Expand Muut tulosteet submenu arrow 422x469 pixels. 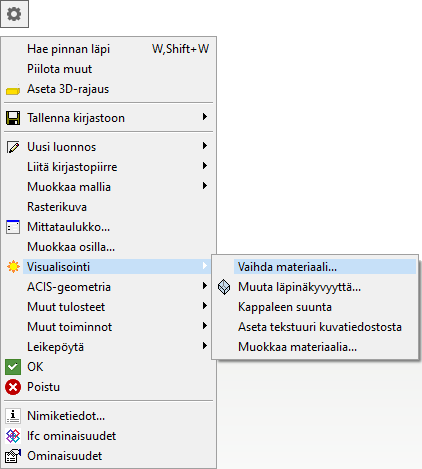click(x=205, y=306)
